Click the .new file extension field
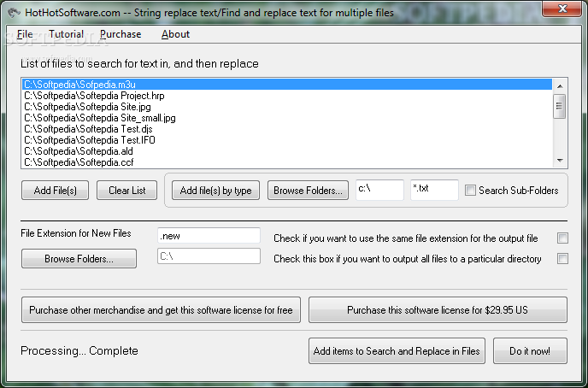 [209, 236]
